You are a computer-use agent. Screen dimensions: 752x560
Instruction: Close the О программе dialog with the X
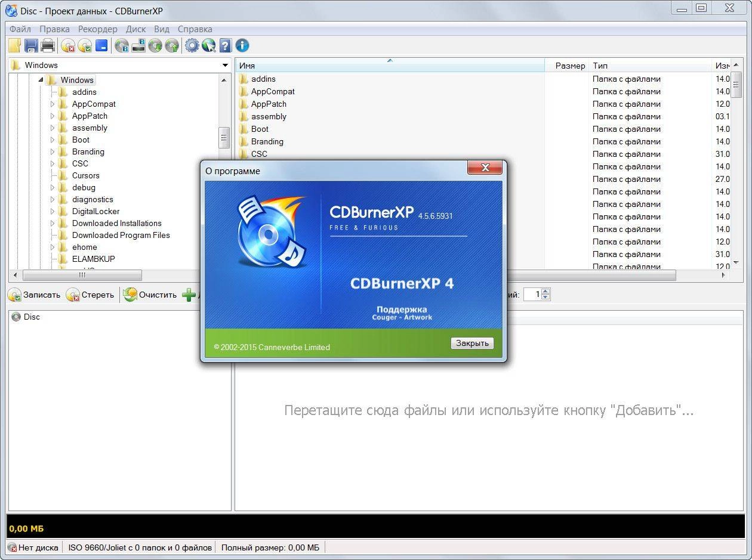(485, 168)
